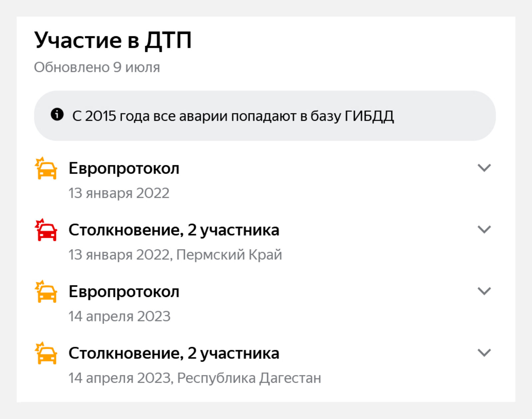
Task: Click the red crash car icon for Пермский Край
Action: 46,230
